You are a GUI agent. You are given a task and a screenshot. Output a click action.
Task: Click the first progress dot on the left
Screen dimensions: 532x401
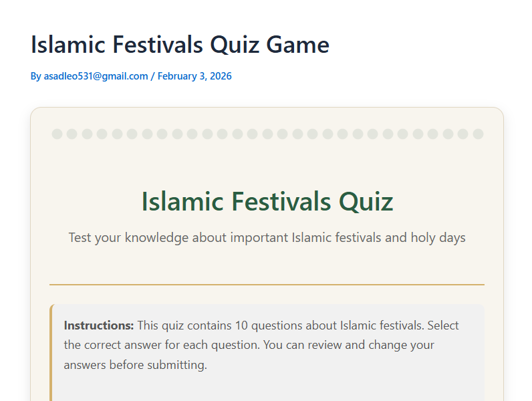tap(57, 134)
